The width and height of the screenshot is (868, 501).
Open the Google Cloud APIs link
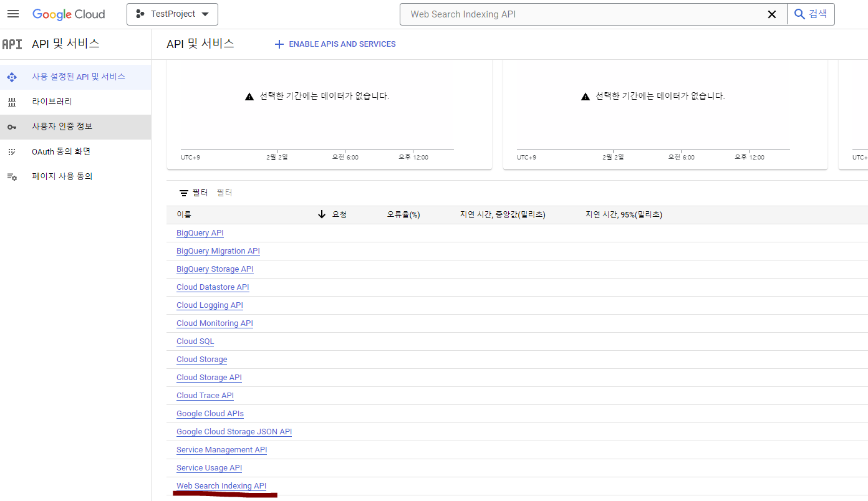[210, 414]
